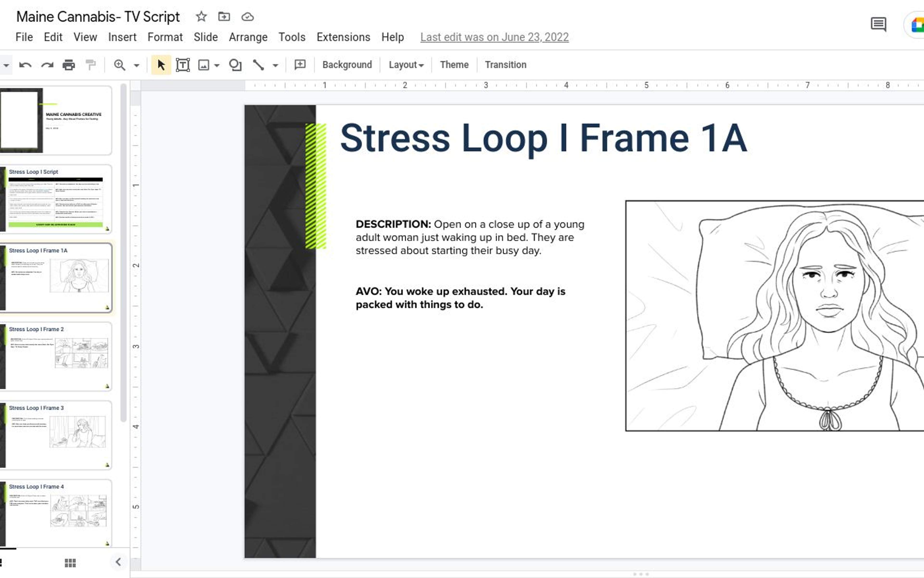Select the Line tool
The image size is (924, 578).
[259, 65]
